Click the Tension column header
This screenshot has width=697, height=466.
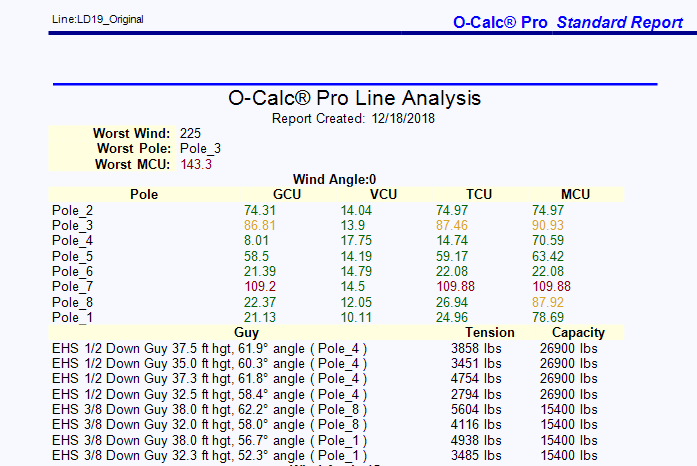tap(490, 333)
